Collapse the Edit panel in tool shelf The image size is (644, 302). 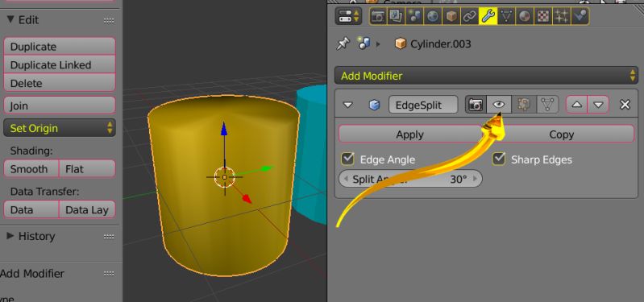tap(10, 19)
